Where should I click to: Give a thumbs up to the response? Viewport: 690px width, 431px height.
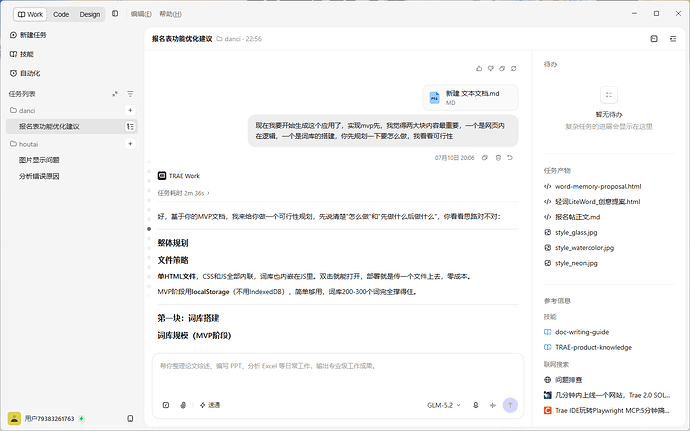pos(479,68)
